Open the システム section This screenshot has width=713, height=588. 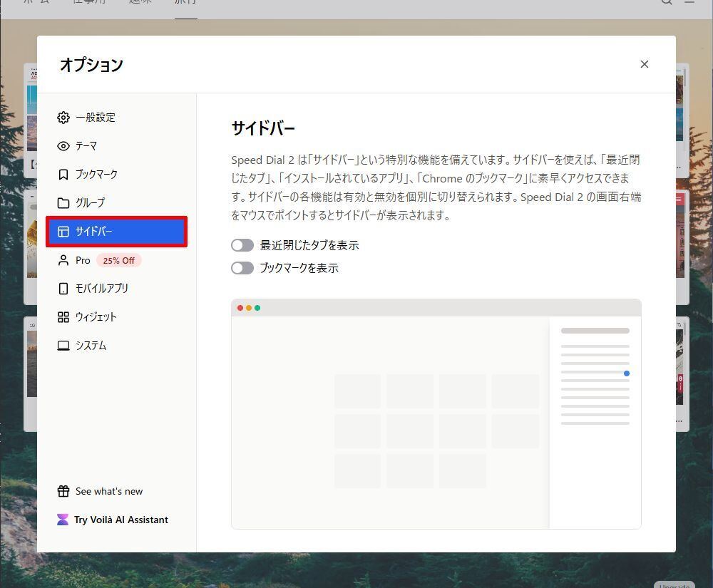point(116,346)
